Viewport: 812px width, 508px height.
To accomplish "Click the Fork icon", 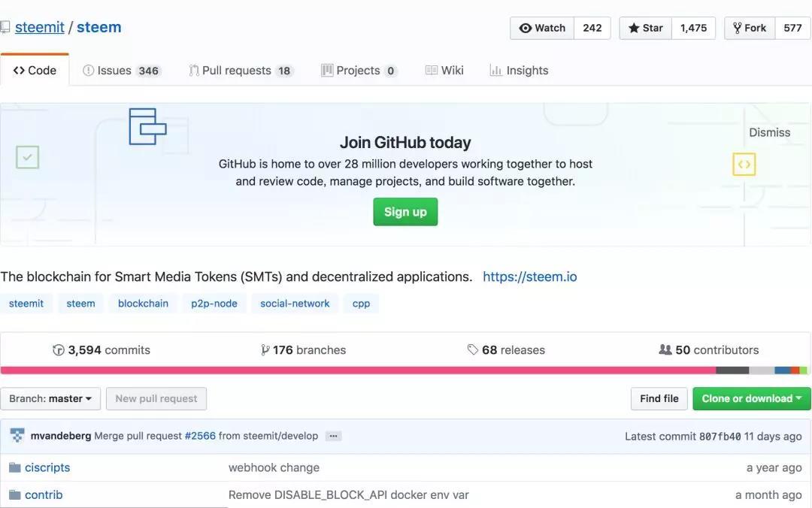I will (x=738, y=28).
